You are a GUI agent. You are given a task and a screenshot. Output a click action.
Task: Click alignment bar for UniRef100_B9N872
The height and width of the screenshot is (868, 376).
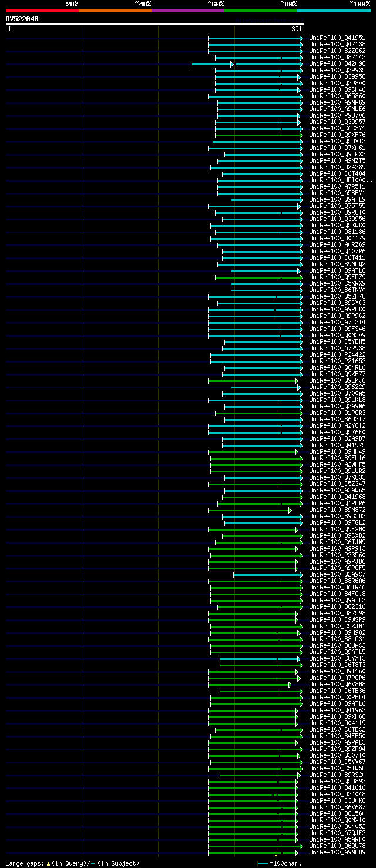pos(250,510)
